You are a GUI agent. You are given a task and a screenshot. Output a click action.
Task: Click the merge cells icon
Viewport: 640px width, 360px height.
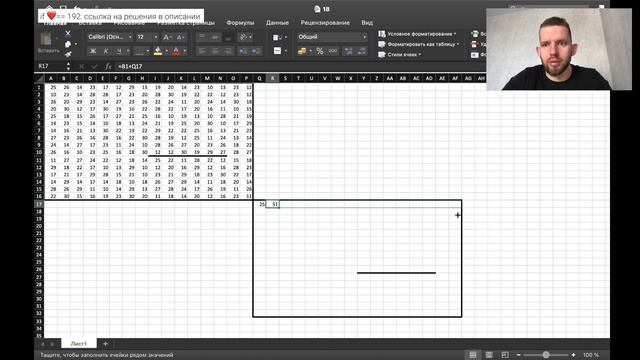pos(277,51)
